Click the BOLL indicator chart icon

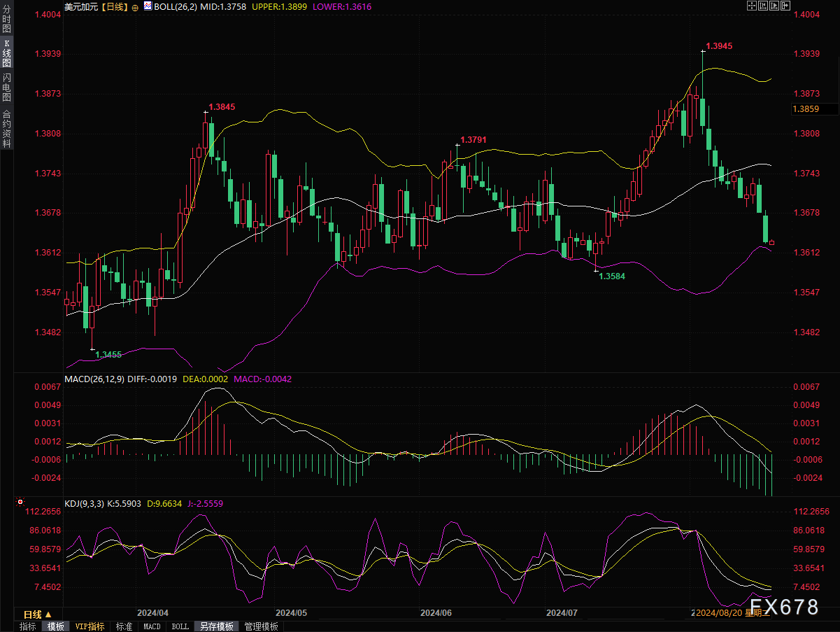[147, 6]
